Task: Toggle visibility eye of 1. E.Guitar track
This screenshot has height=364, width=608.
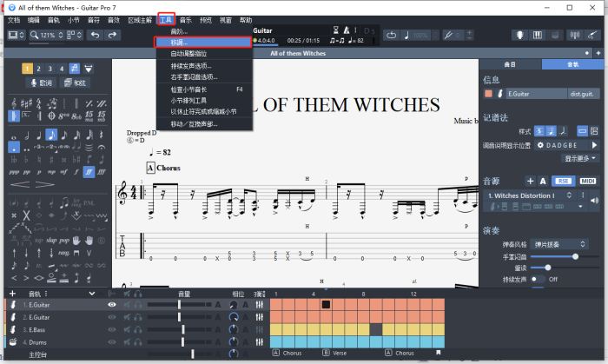Action: (x=112, y=305)
